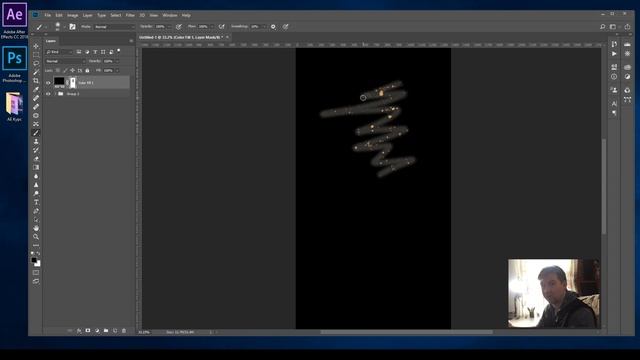Create new fill or adjustment layer
640x360 pixels.
[x=97, y=331]
